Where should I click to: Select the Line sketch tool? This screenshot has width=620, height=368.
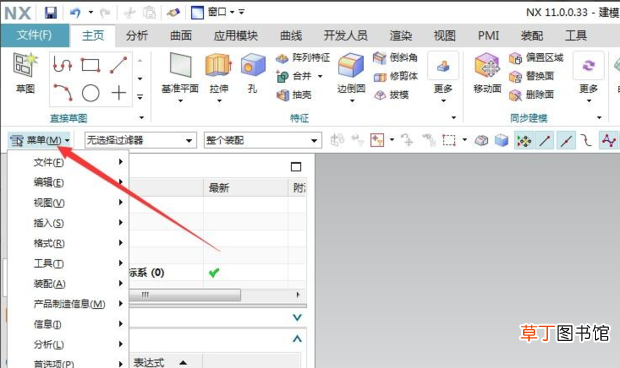coord(118,64)
